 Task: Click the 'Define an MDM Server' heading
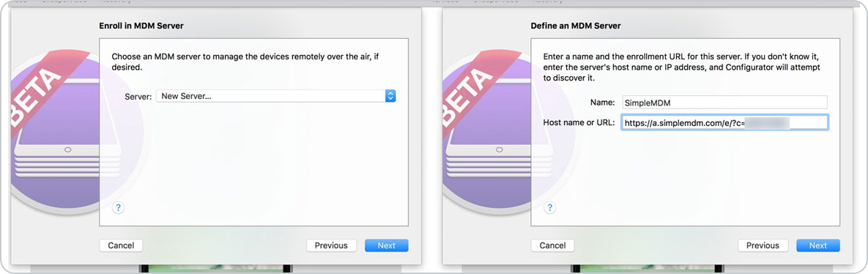576,26
